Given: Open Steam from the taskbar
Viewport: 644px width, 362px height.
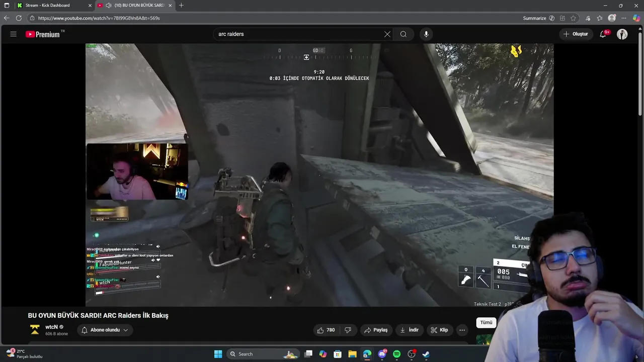Looking at the screenshot, I should point(426,354).
